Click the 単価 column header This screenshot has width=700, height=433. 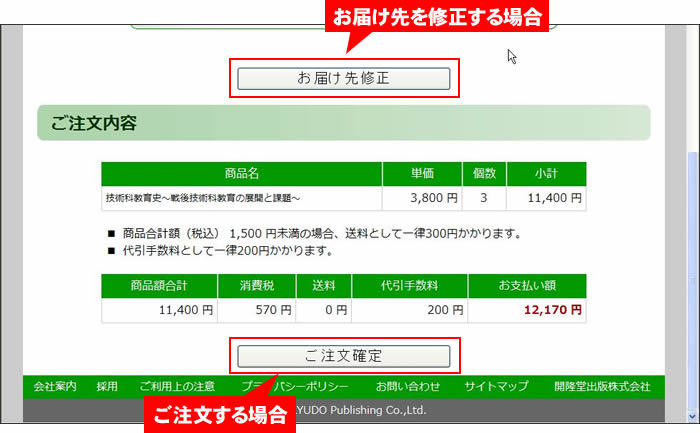pos(422,174)
